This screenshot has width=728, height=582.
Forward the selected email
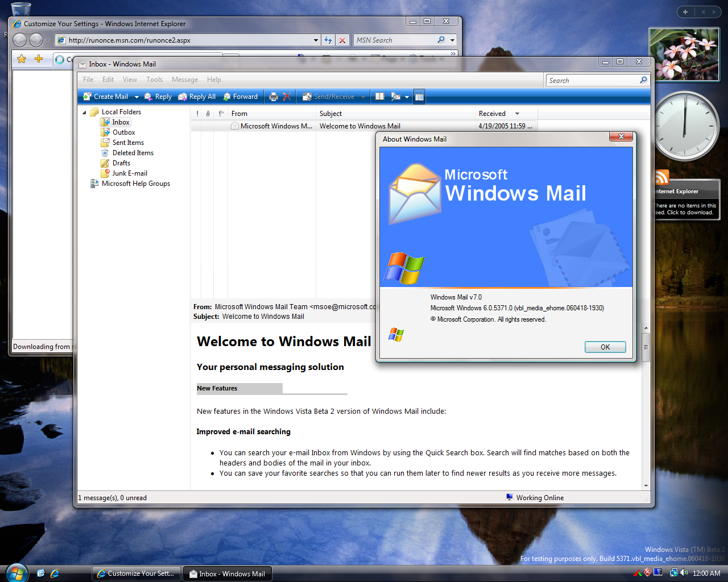click(241, 97)
